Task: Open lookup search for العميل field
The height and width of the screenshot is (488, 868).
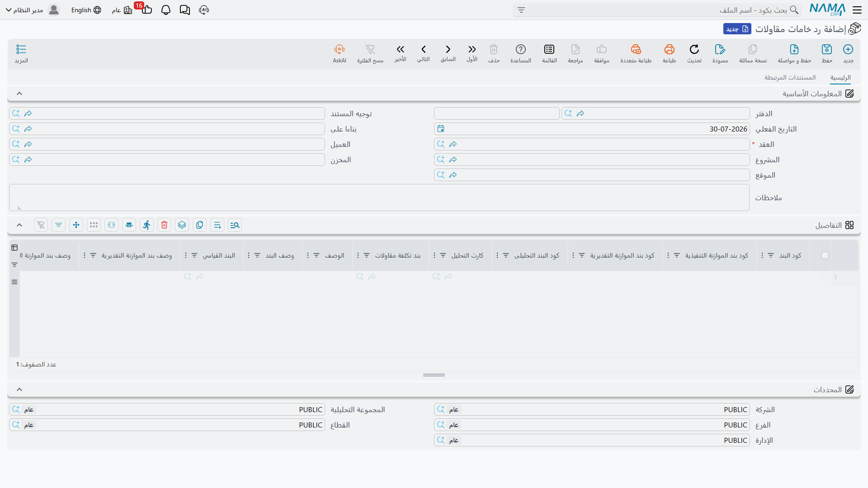Action: 16,144
